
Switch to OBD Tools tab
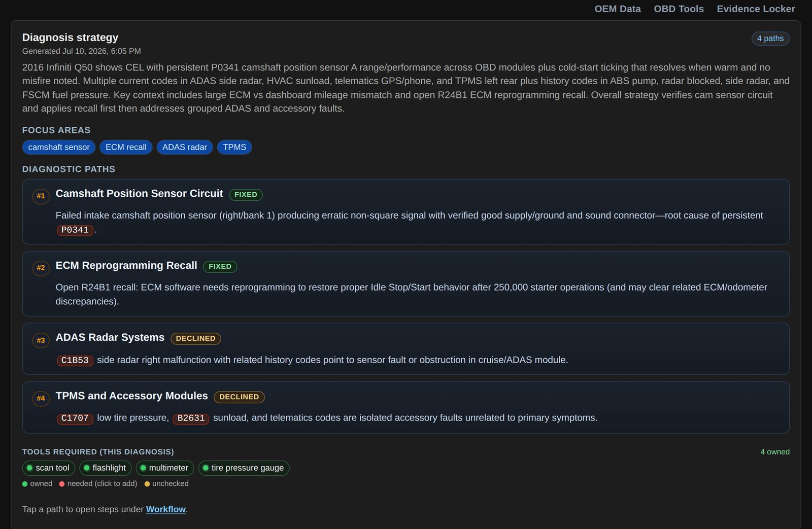[679, 9]
